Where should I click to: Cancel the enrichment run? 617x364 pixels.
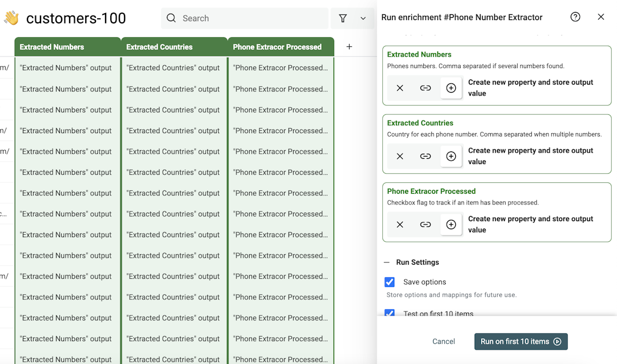click(443, 341)
